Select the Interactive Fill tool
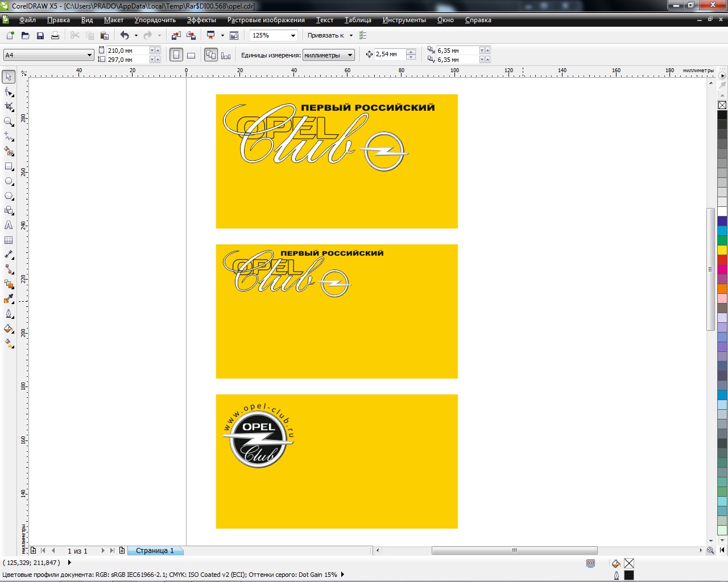The image size is (728, 582). [9, 343]
